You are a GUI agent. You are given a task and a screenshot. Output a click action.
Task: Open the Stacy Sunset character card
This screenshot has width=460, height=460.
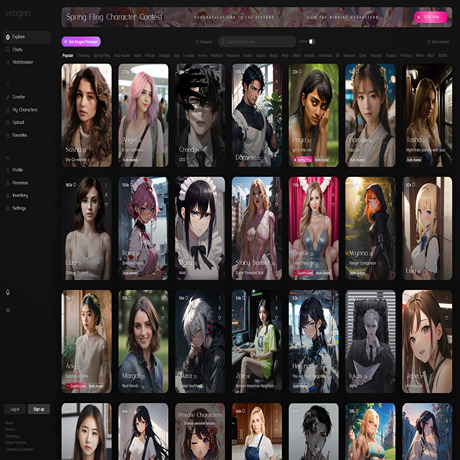coord(257,228)
